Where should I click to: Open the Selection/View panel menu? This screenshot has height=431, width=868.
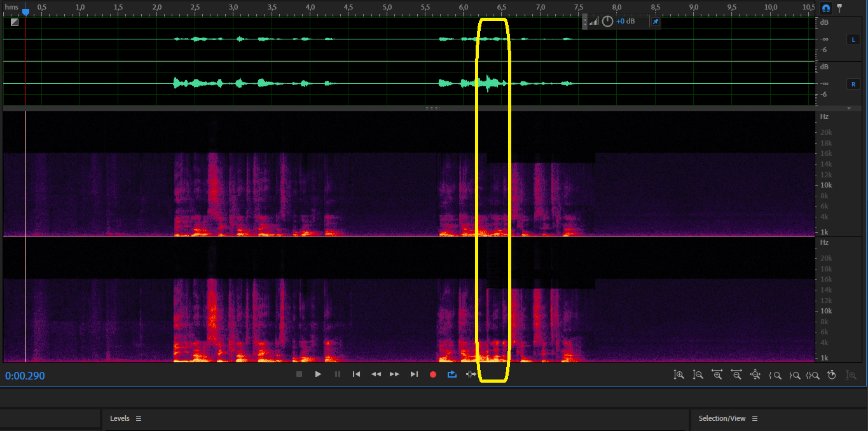755,419
